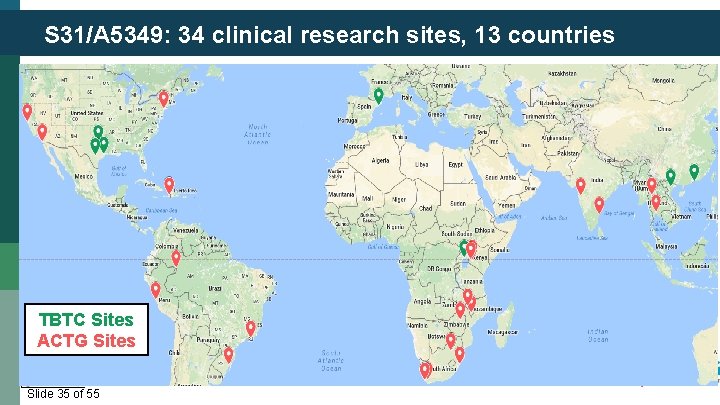The width and height of the screenshot is (720, 405).
Task: Click the red pin at Cape Town, South Africa
Action: 425,370
